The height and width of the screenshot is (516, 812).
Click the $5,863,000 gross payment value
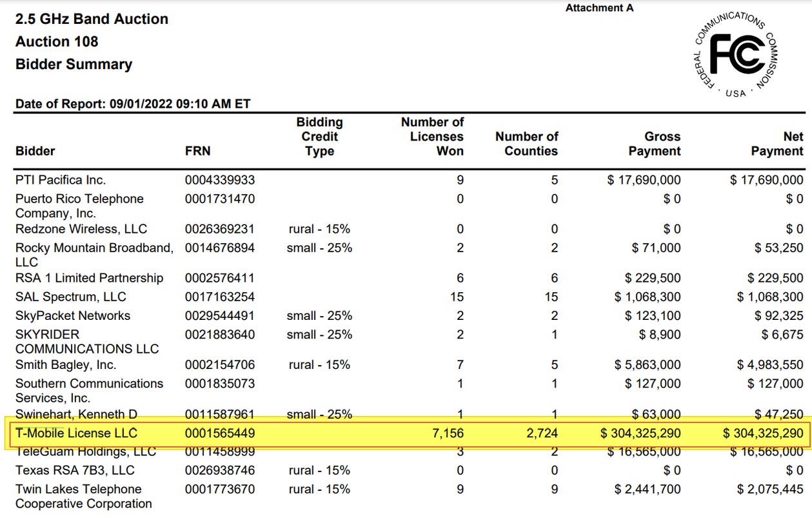coord(648,364)
